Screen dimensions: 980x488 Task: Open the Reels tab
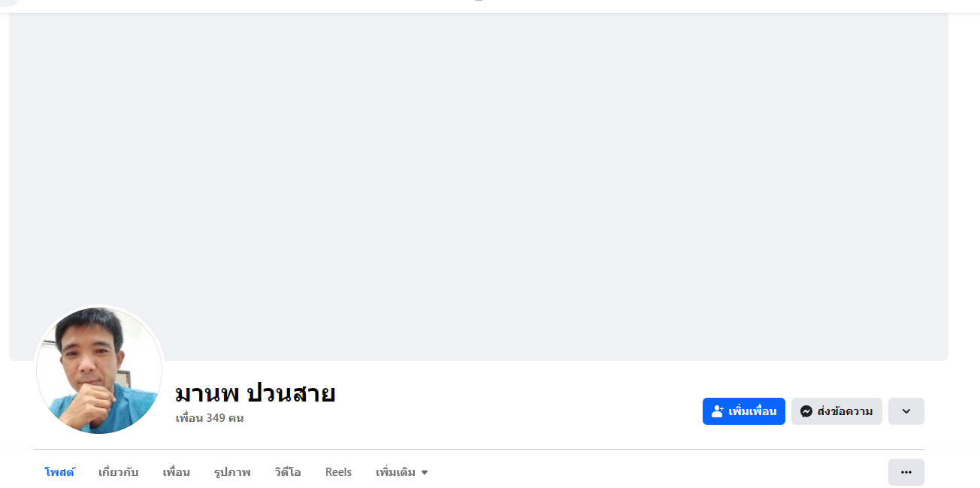(x=338, y=472)
